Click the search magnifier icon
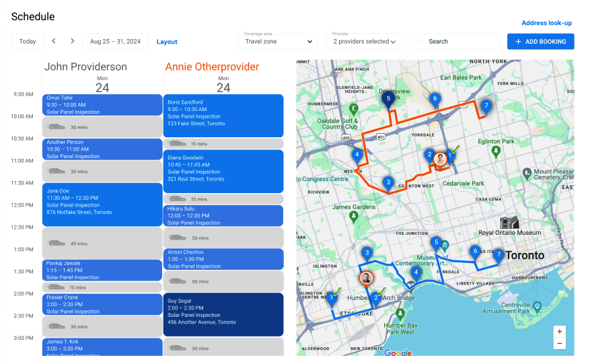This screenshot has width=590, height=364. (420, 42)
